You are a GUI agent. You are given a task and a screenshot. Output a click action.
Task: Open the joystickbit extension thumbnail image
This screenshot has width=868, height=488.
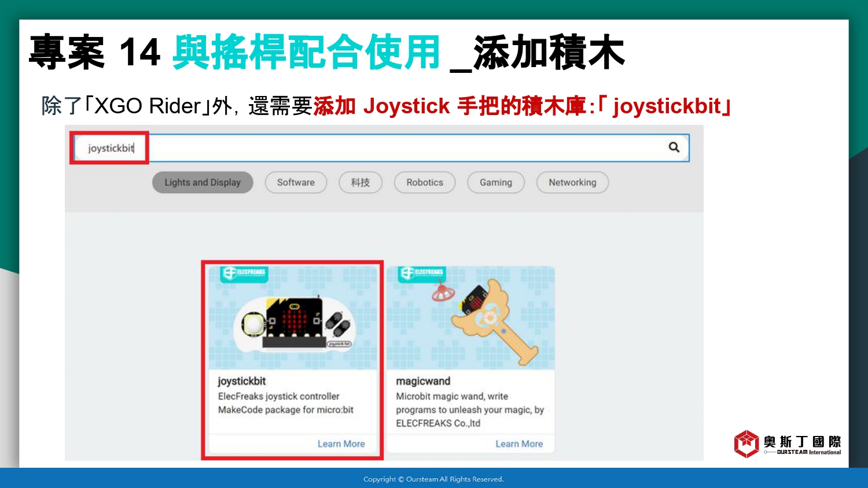tap(293, 317)
